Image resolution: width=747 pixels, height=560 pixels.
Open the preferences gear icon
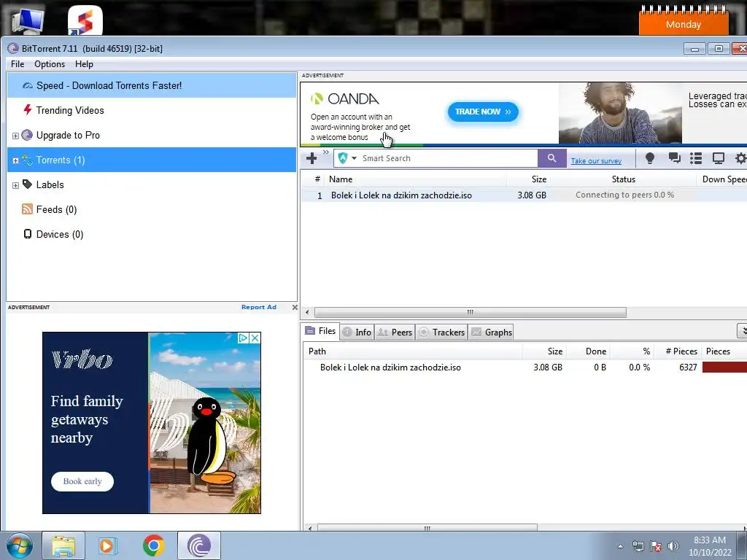(741, 158)
